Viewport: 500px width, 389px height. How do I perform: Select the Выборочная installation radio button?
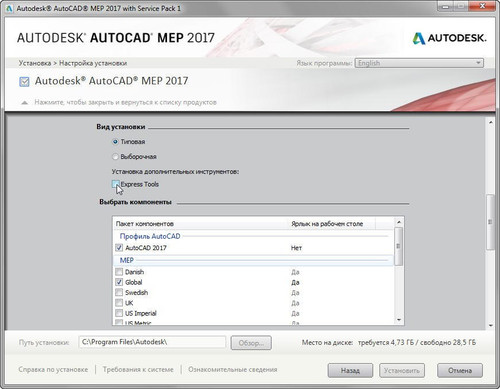click(x=115, y=157)
